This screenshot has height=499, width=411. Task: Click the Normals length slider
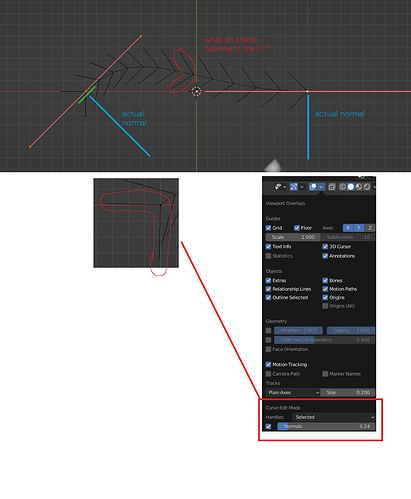[326, 426]
